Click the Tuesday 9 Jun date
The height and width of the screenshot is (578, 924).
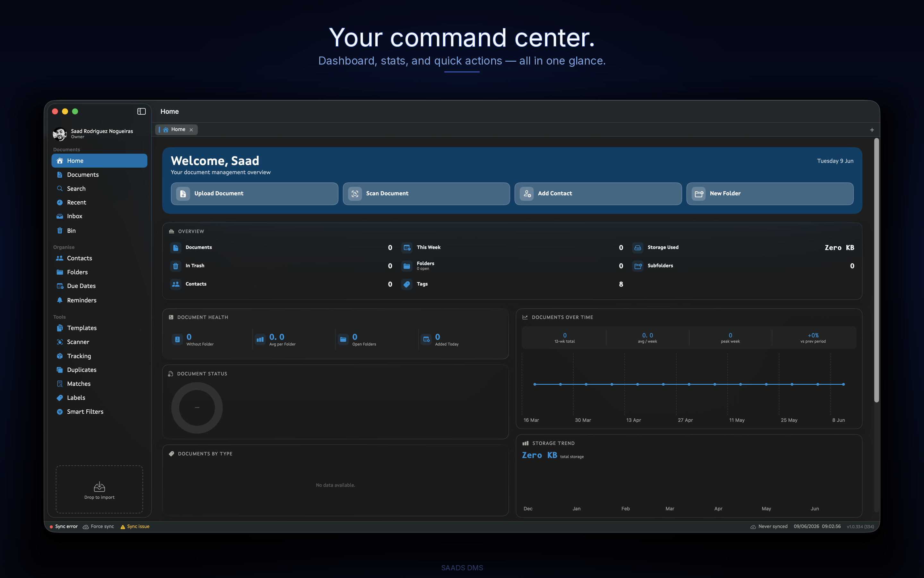click(835, 161)
